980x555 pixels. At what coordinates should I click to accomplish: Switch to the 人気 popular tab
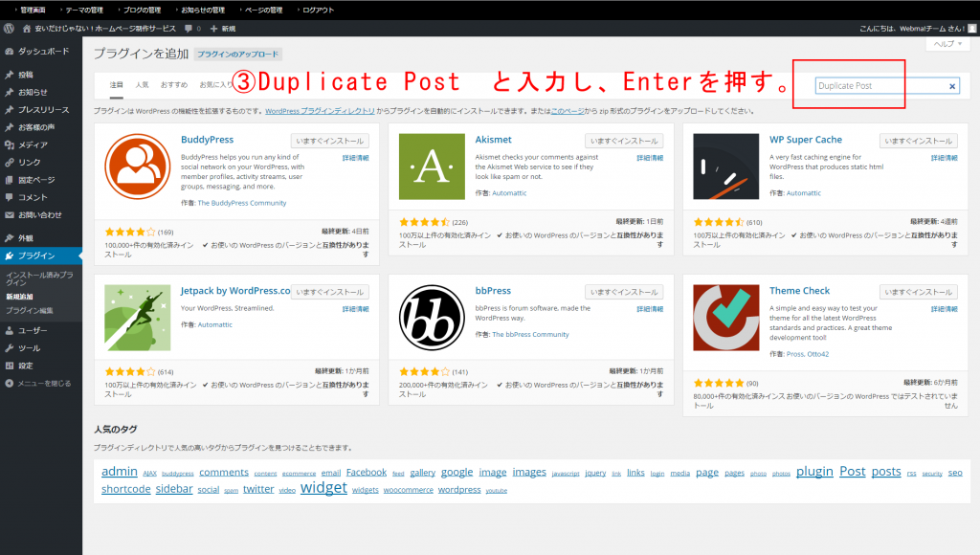click(x=143, y=84)
